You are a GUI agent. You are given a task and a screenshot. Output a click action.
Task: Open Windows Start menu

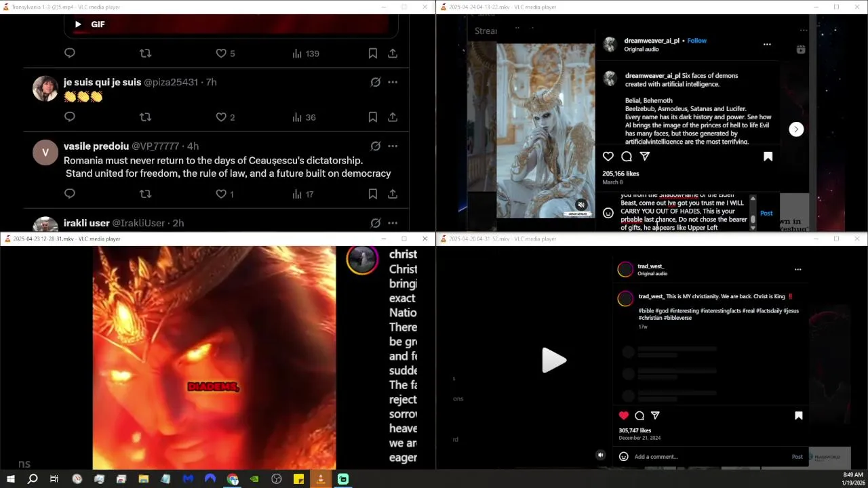pos(10,479)
